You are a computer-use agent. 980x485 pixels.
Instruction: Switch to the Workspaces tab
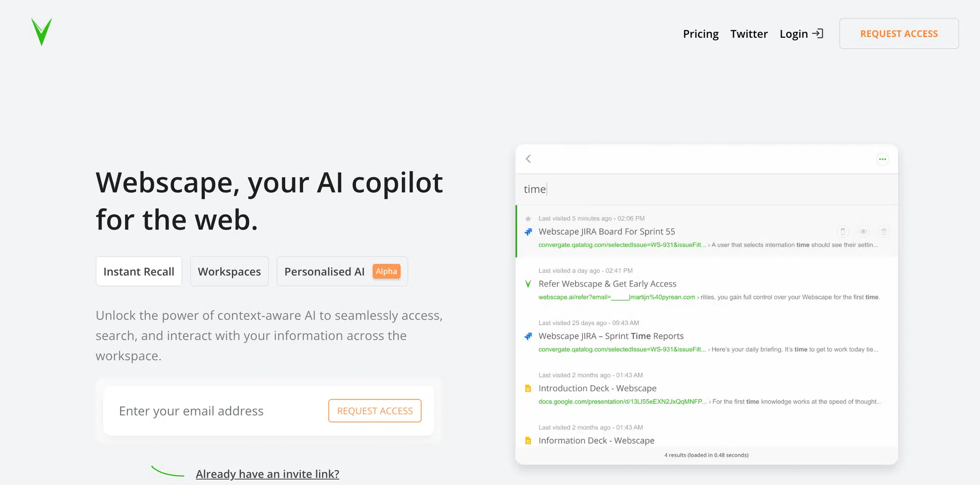[x=229, y=271]
